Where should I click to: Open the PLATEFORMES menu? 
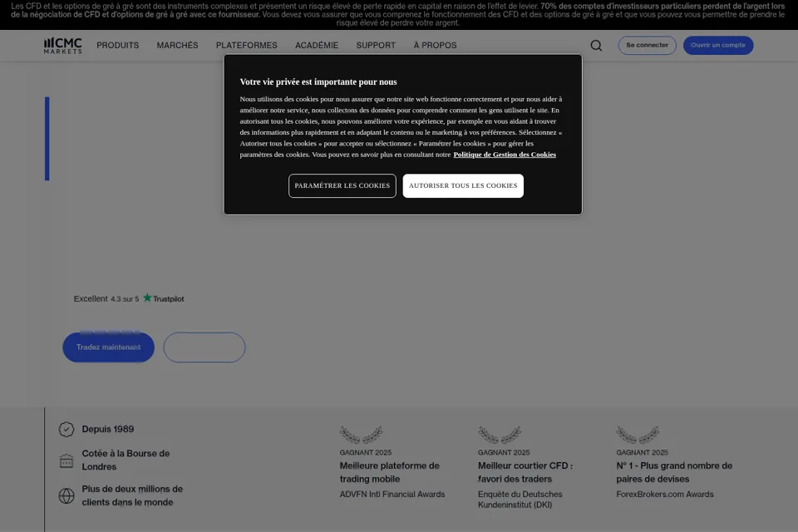click(246, 46)
